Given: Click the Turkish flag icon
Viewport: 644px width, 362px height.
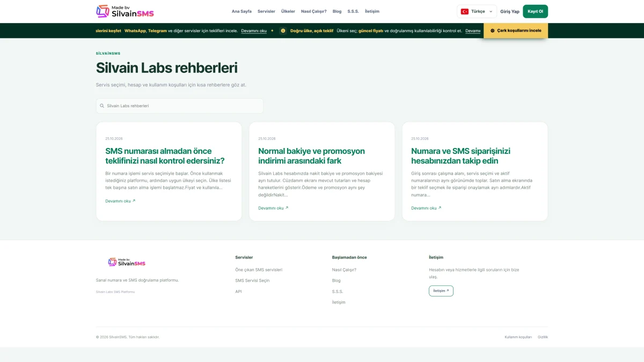Looking at the screenshot, I should [x=465, y=11].
